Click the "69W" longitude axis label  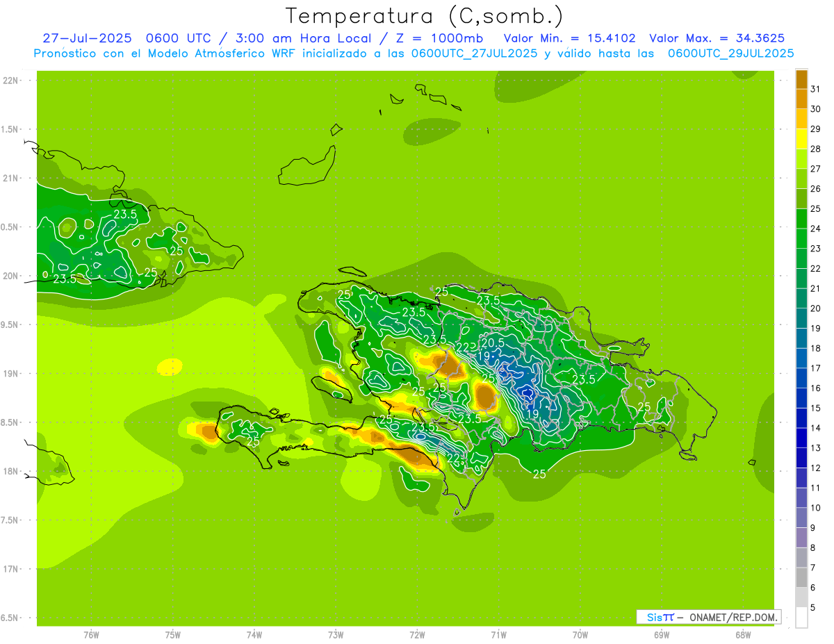pos(662,635)
